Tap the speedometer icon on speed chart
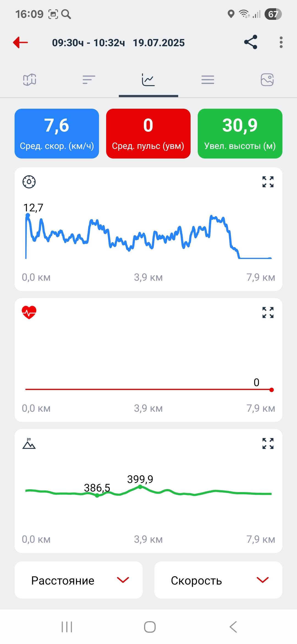 pyautogui.click(x=29, y=182)
